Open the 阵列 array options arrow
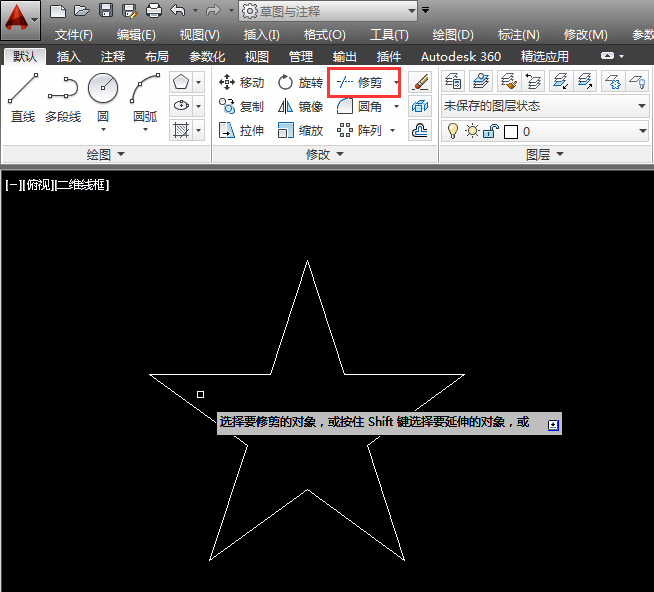 [x=392, y=131]
